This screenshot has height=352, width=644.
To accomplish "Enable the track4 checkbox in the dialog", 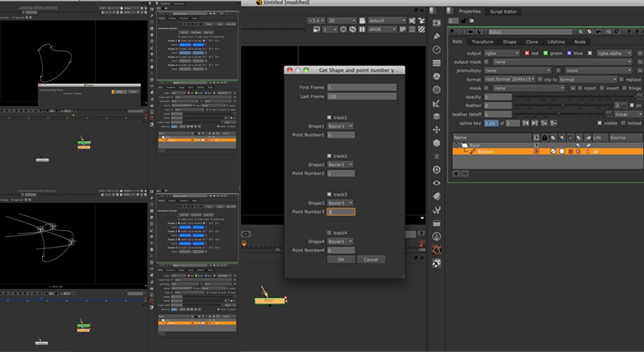I will coord(329,233).
